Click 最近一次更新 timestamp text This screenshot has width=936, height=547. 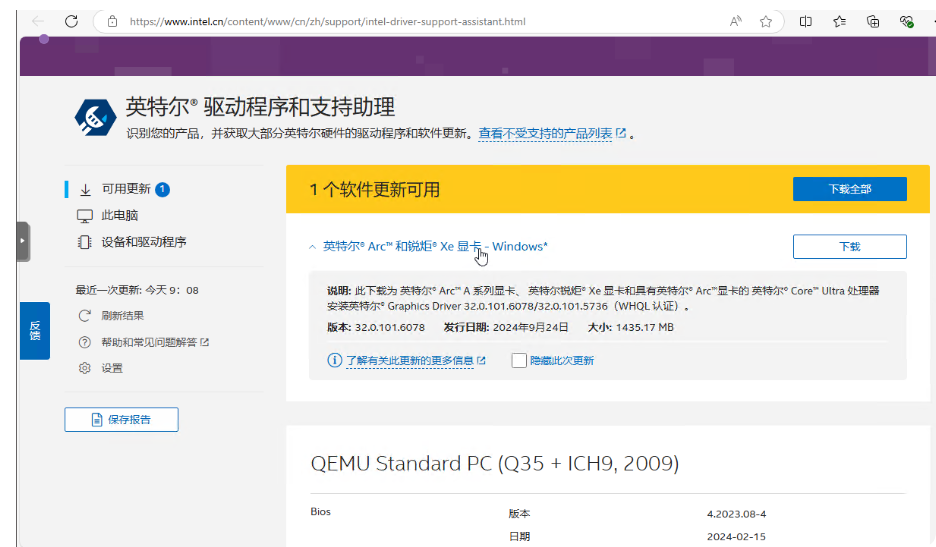[137, 290]
